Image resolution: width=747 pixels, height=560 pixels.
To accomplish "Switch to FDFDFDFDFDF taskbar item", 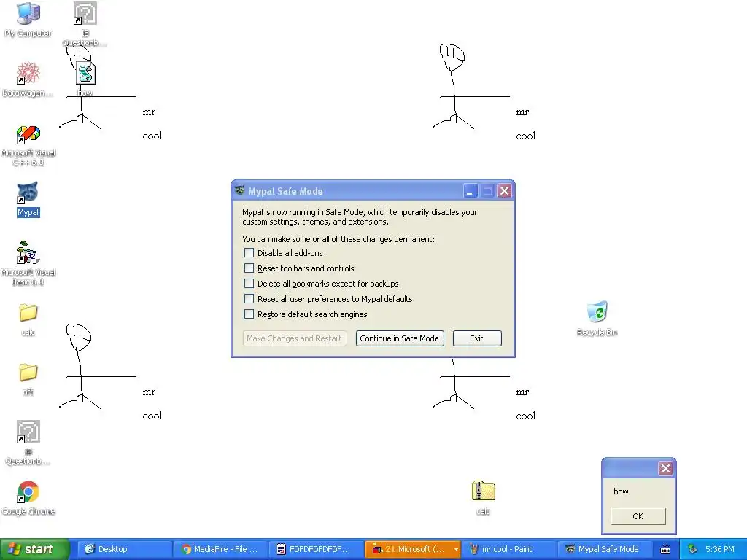I will point(315,549).
